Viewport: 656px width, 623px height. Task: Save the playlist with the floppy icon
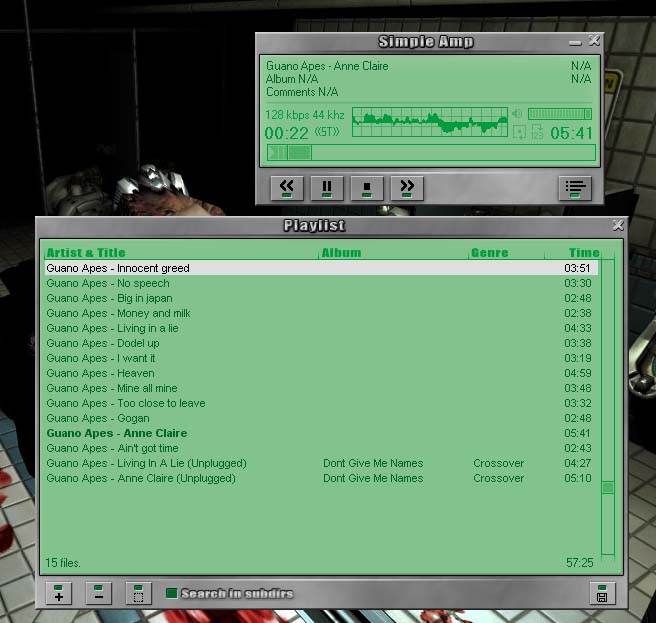point(601,593)
